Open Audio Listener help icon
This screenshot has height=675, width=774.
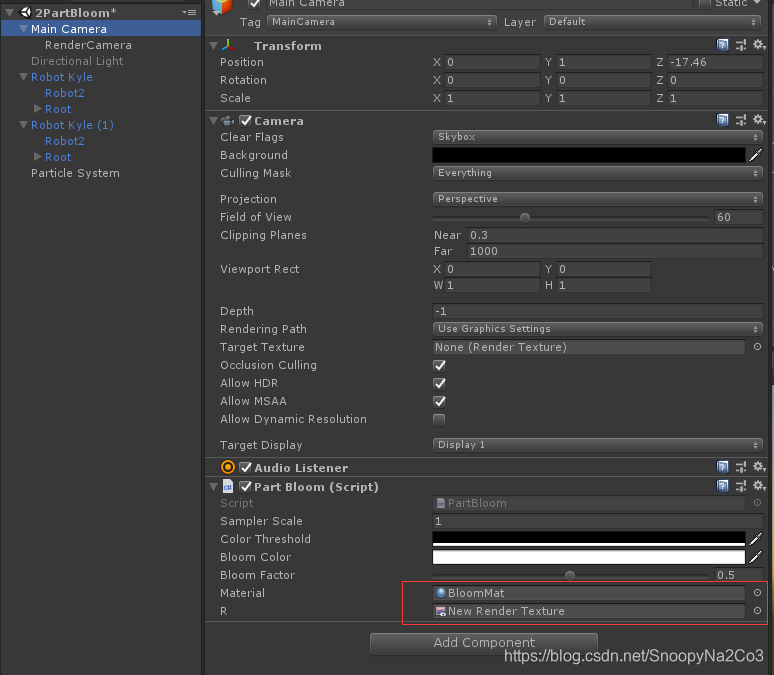(x=722, y=467)
